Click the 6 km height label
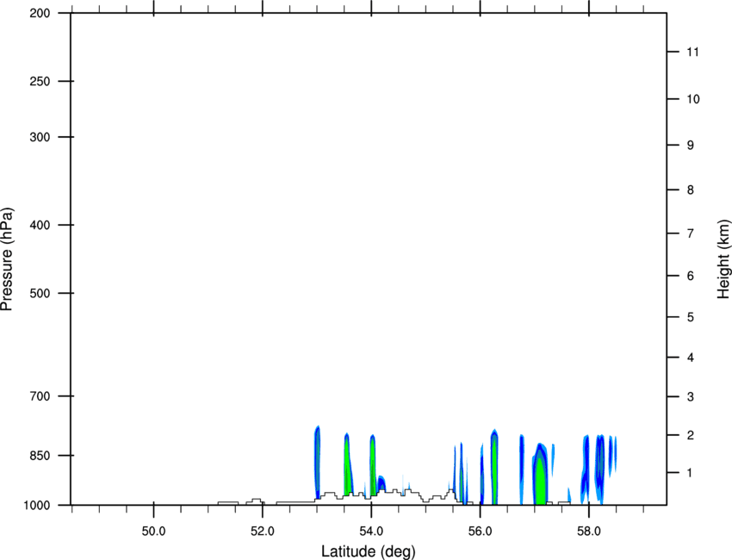 tap(691, 276)
